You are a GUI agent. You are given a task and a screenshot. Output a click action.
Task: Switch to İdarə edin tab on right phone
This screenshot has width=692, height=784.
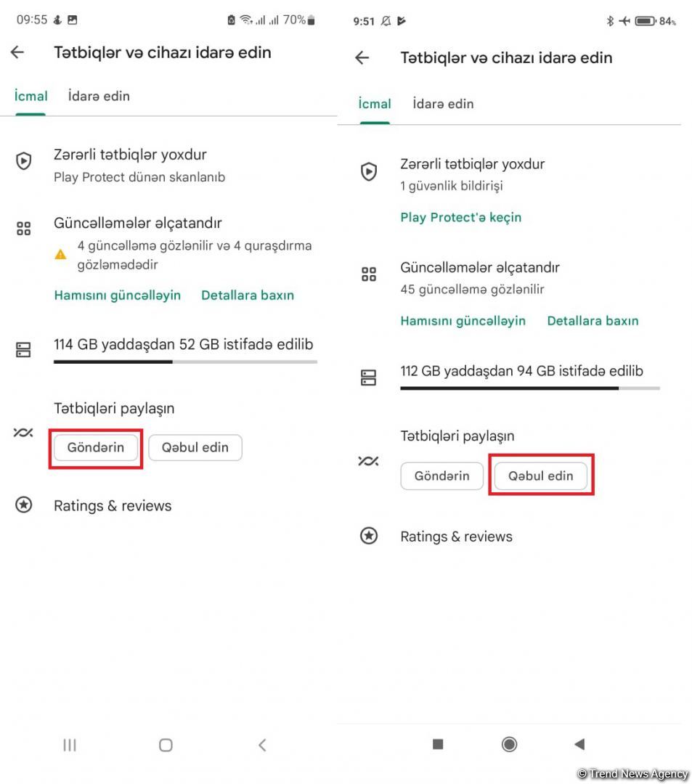pos(443,104)
